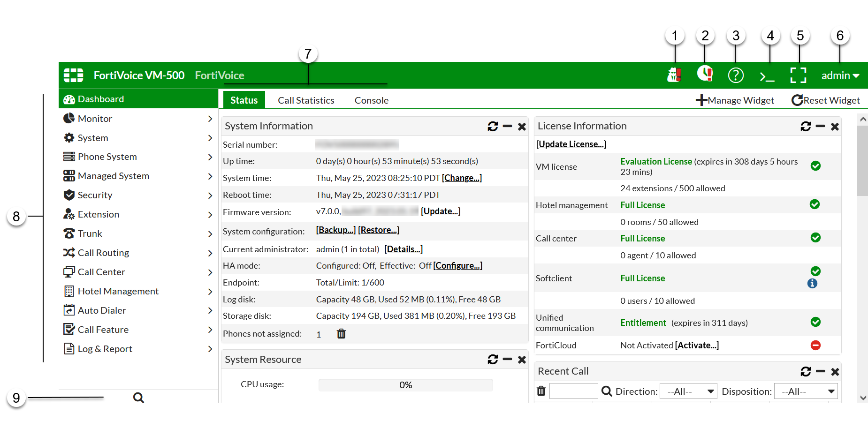Screen dimensions: 868x421
Task: Click the CPU usage progress bar
Action: pyautogui.click(x=406, y=385)
